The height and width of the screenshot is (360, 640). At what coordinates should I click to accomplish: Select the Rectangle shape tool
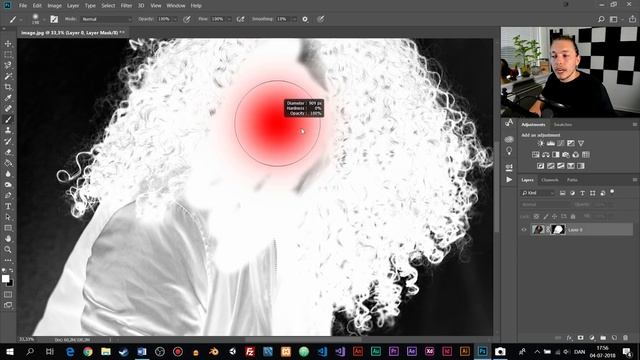8,228
